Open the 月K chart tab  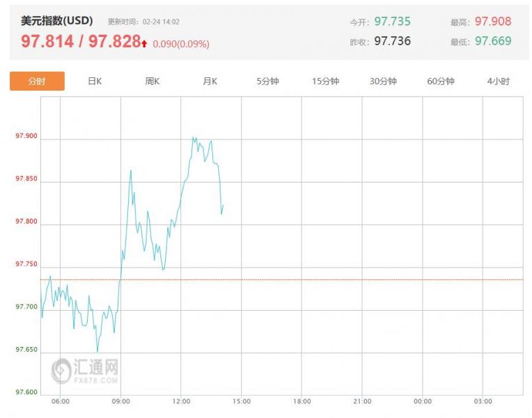[210, 81]
